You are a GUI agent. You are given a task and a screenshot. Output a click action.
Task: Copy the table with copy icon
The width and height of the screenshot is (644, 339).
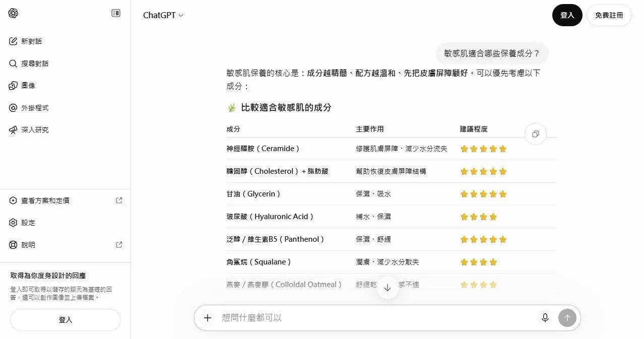click(x=536, y=134)
